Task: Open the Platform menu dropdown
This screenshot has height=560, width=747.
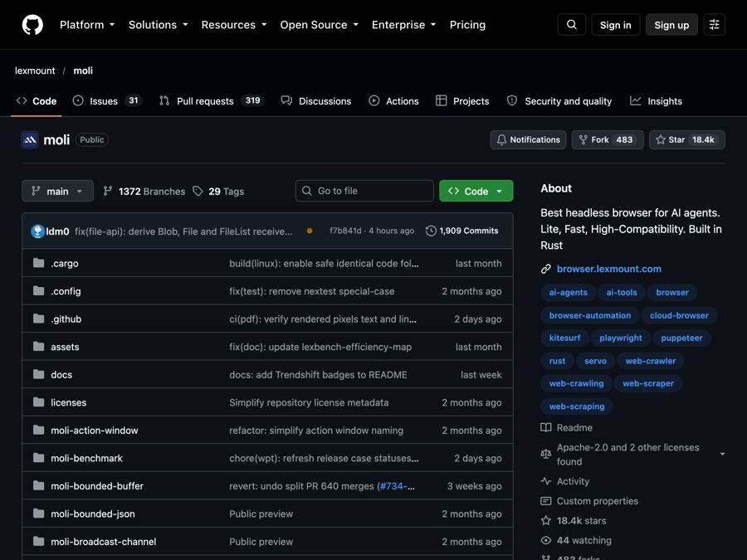Action: point(87,25)
